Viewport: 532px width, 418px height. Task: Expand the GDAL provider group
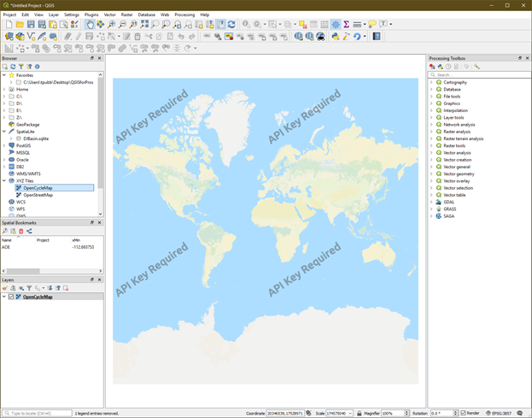(x=431, y=202)
